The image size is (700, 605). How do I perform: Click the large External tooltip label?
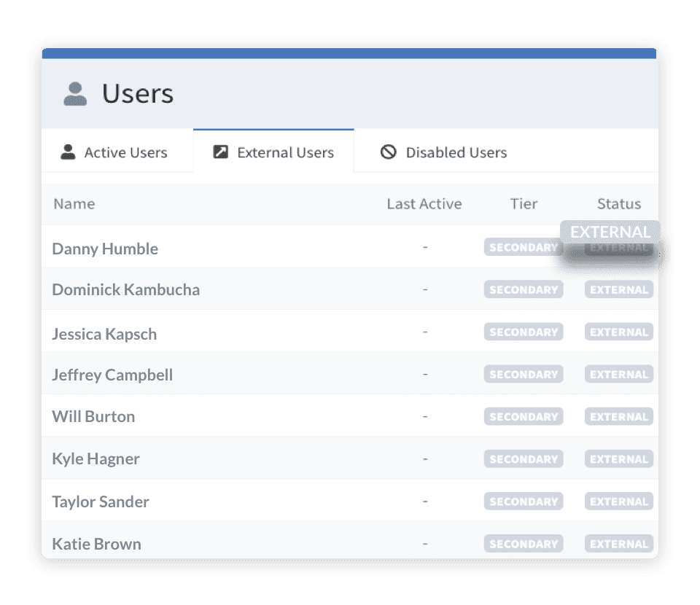610,232
